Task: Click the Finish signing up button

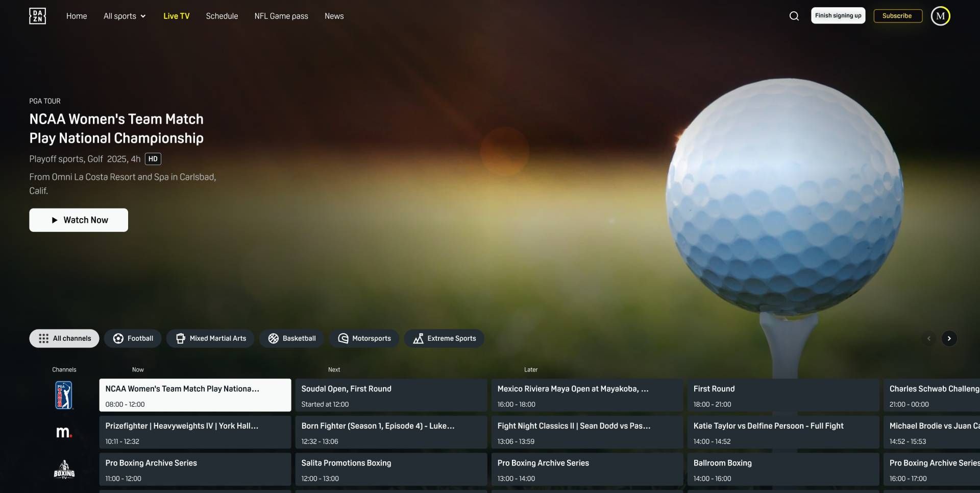Action: point(838,15)
